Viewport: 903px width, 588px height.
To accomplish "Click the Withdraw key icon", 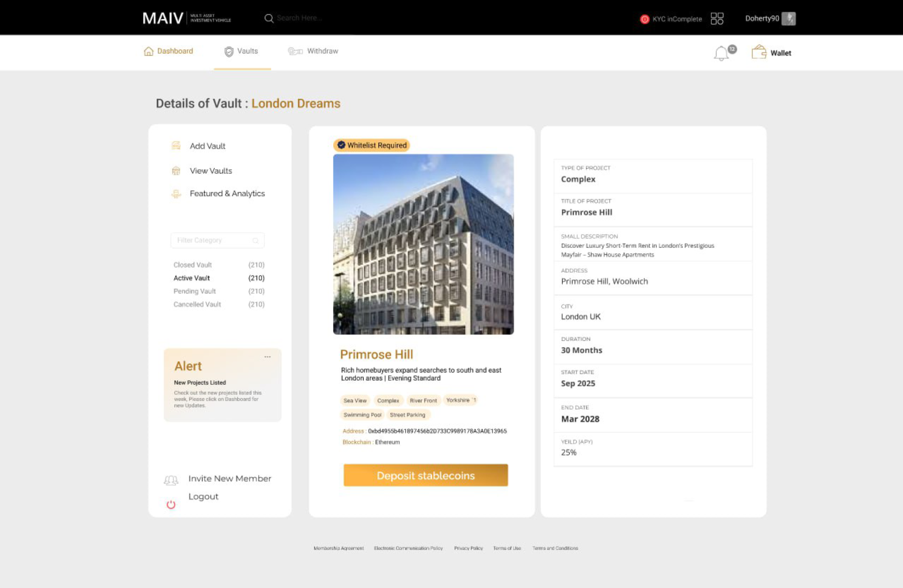I will (x=295, y=51).
